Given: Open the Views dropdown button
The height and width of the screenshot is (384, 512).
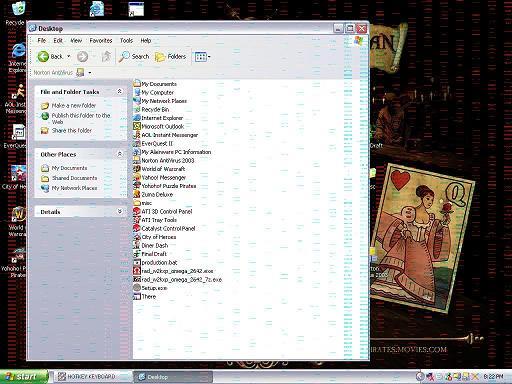Looking at the screenshot, I should click(202, 57).
